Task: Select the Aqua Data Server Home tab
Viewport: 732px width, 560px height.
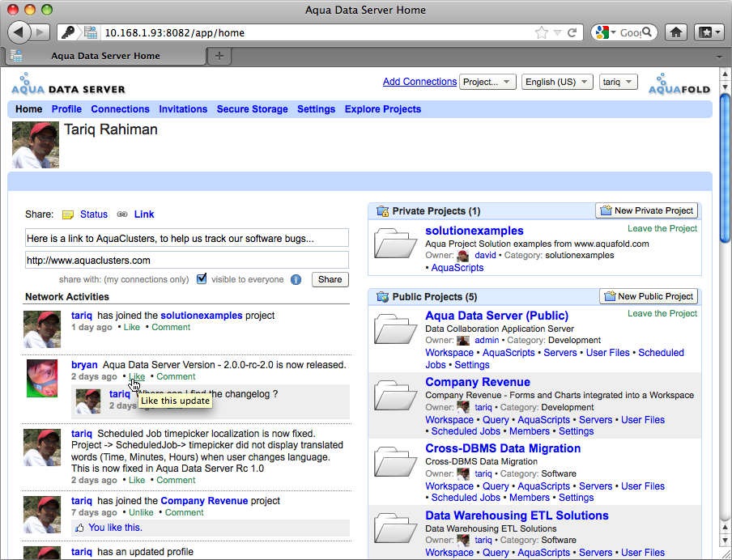Action: coord(105,56)
